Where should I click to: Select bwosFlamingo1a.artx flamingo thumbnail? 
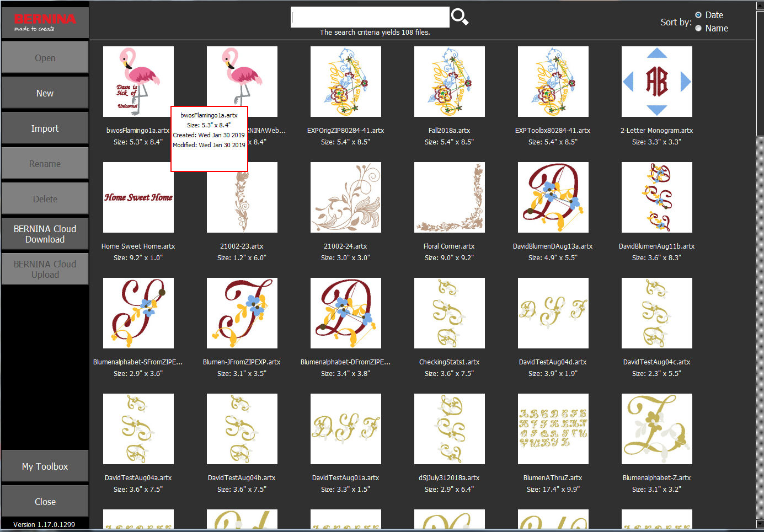tap(138, 82)
